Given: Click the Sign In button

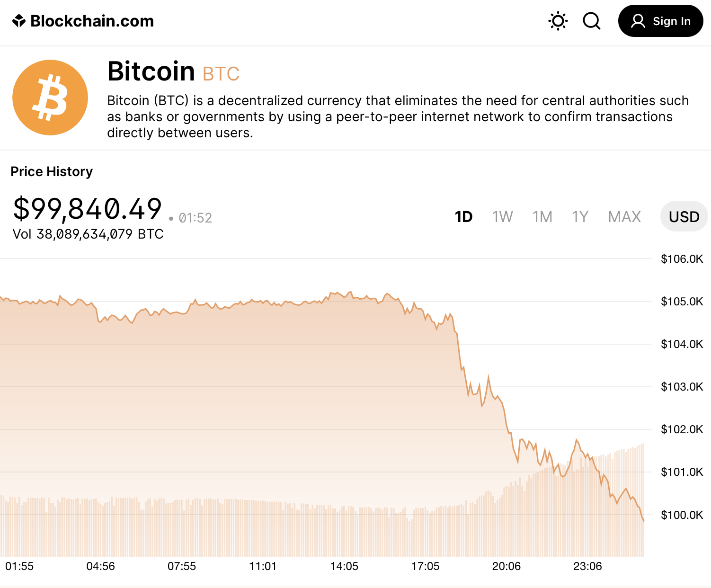Looking at the screenshot, I should 660,21.
